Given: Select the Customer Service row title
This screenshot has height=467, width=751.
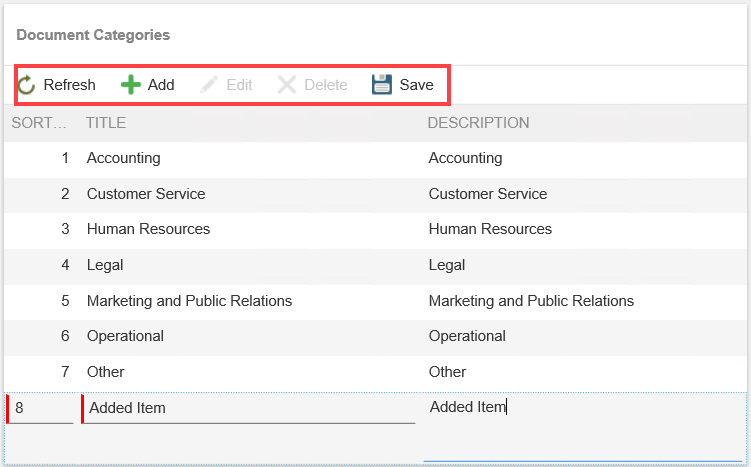Looking at the screenshot, I should (146, 194).
